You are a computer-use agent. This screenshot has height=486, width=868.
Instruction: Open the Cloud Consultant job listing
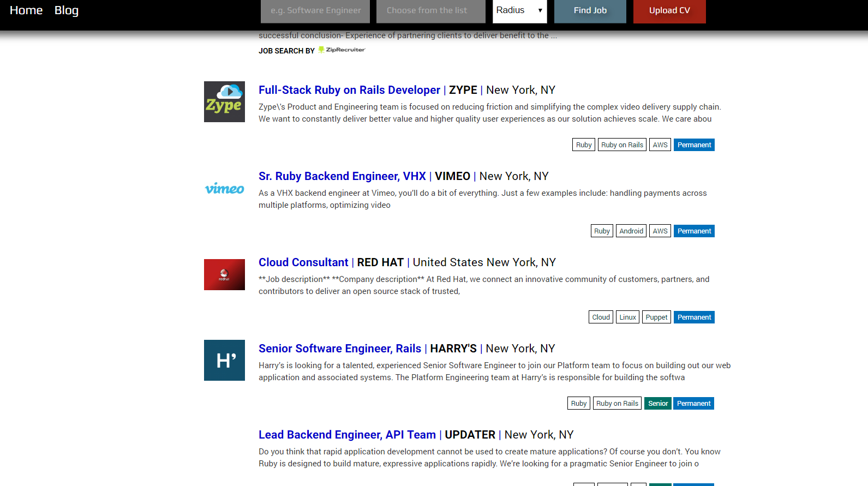(303, 262)
